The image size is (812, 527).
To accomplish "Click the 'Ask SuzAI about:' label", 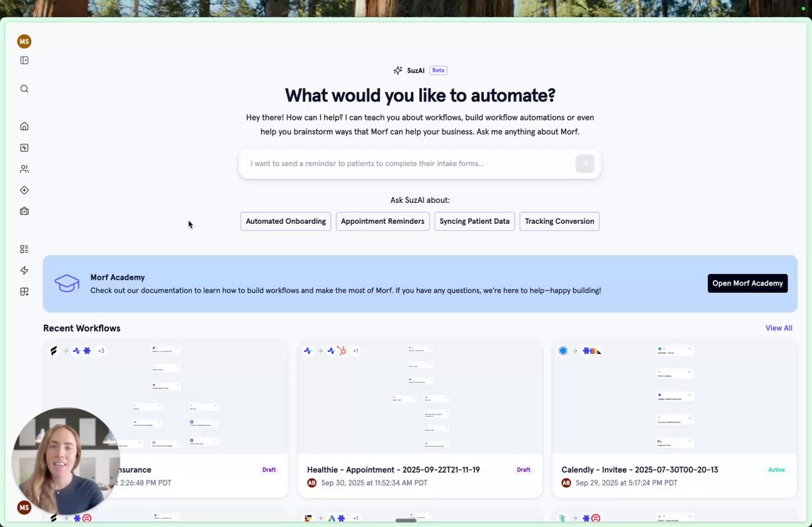I will (420, 200).
